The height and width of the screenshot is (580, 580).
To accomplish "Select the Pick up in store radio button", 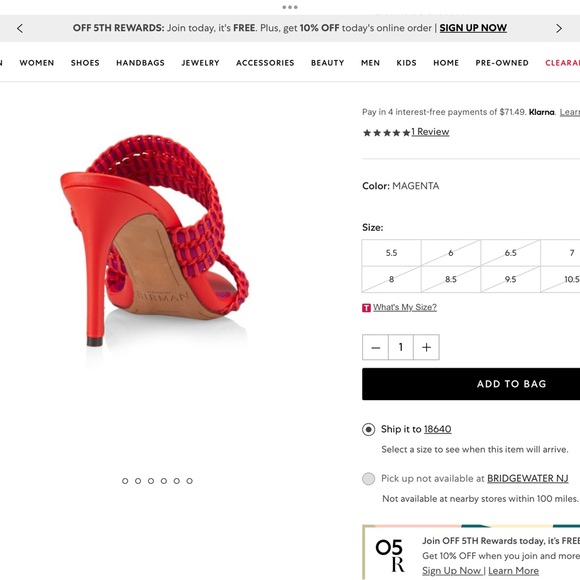I will tap(368, 479).
